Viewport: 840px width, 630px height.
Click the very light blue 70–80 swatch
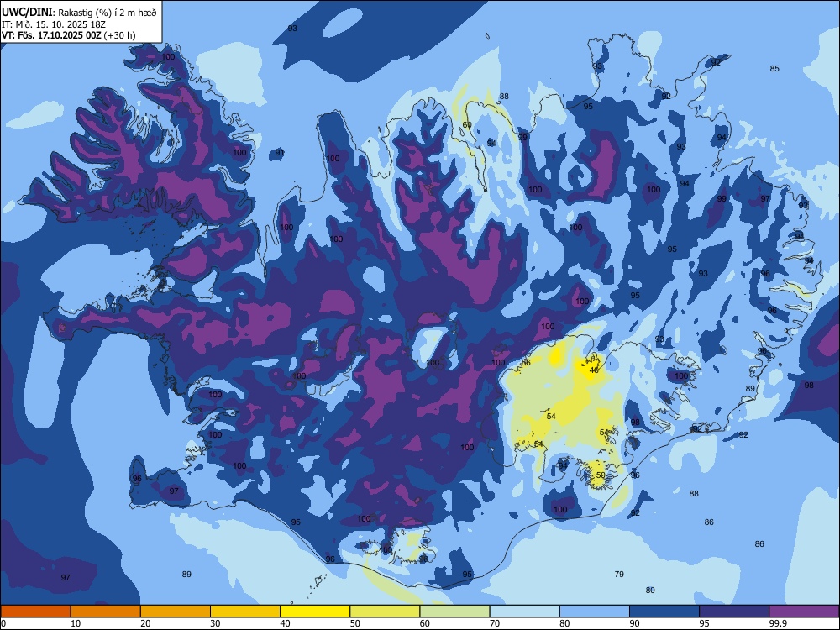[x=524, y=612]
